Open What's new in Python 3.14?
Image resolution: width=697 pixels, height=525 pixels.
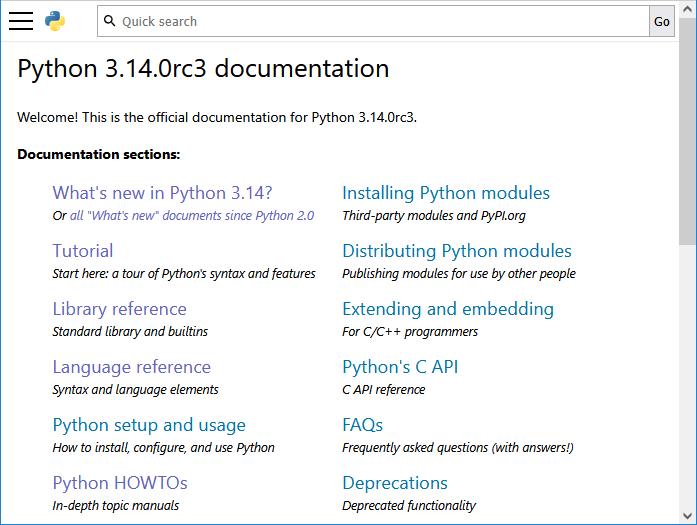[x=162, y=193]
